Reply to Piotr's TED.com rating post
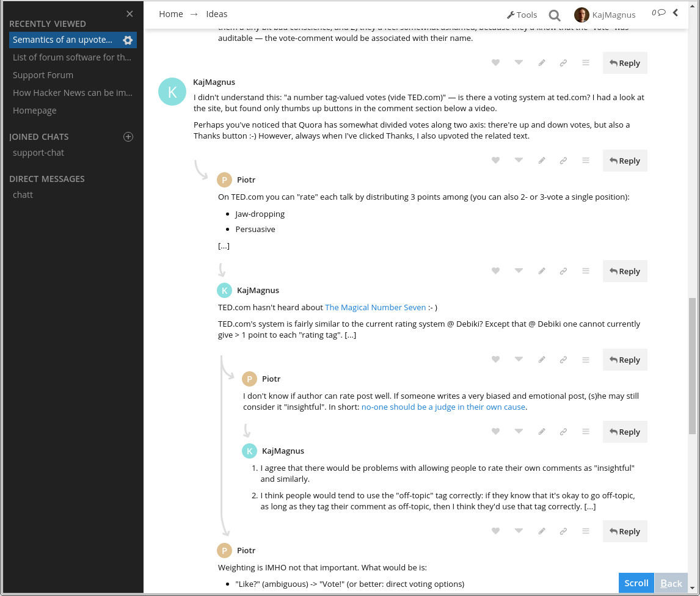The height and width of the screenshot is (596, 700). [x=624, y=272]
